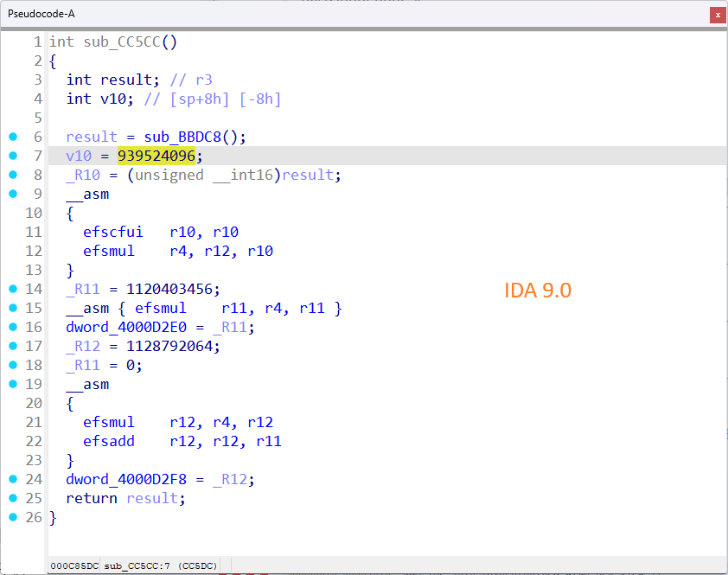Click line number 5 in gutter
This screenshot has height=575, width=728.
pyautogui.click(x=38, y=118)
